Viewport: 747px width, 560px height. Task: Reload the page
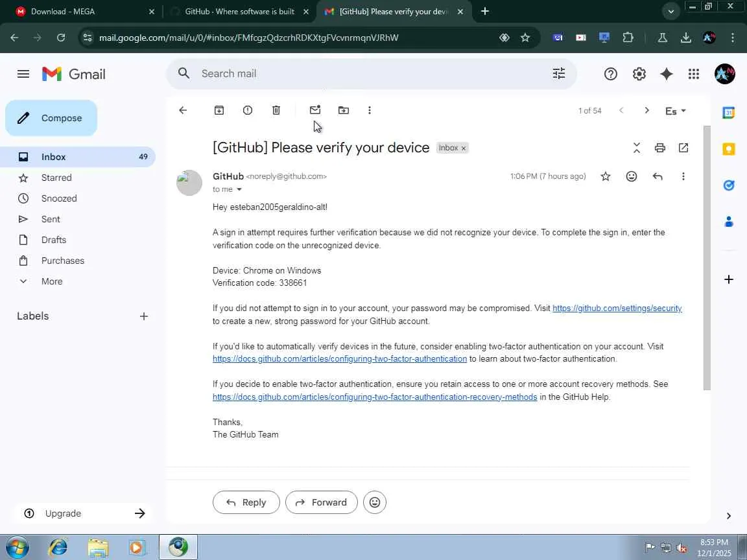pos(60,38)
